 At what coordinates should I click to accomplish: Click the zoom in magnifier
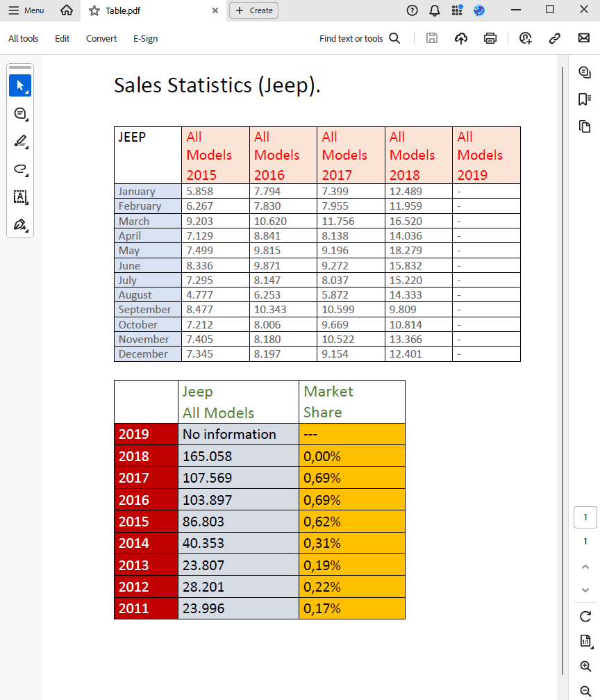coord(585,667)
